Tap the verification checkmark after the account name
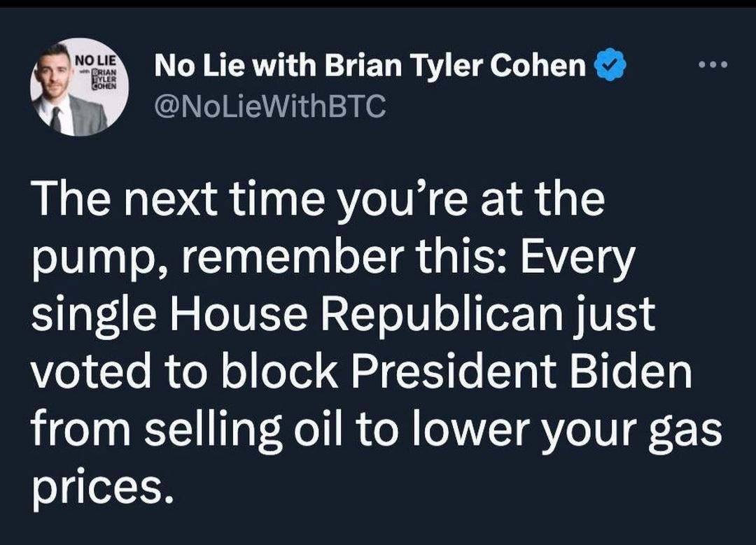 [x=610, y=64]
